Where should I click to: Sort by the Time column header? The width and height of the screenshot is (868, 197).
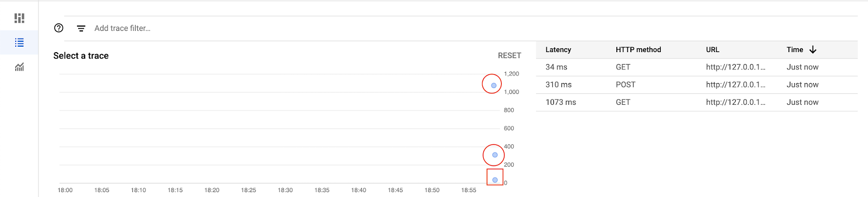[x=795, y=49]
